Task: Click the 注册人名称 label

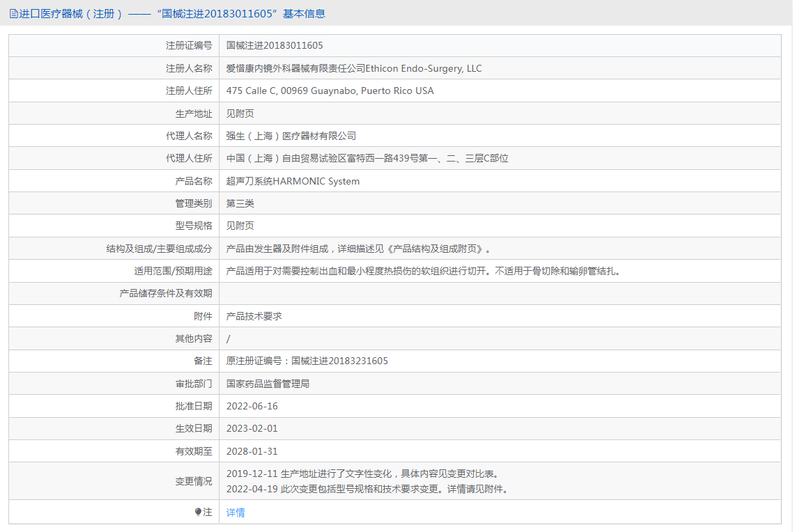Action: point(189,68)
